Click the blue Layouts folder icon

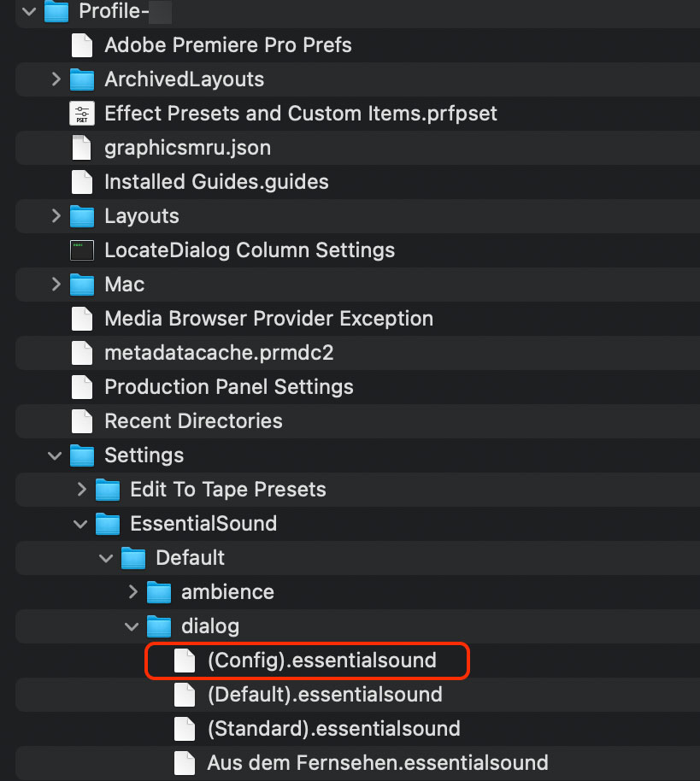pyautogui.click(x=81, y=215)
